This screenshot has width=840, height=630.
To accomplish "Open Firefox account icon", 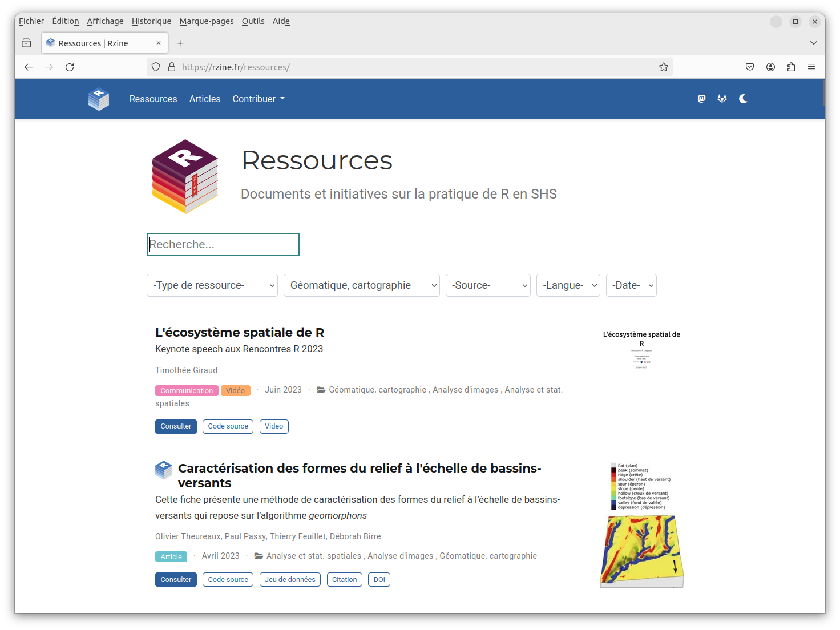I will tap(770, 67).
